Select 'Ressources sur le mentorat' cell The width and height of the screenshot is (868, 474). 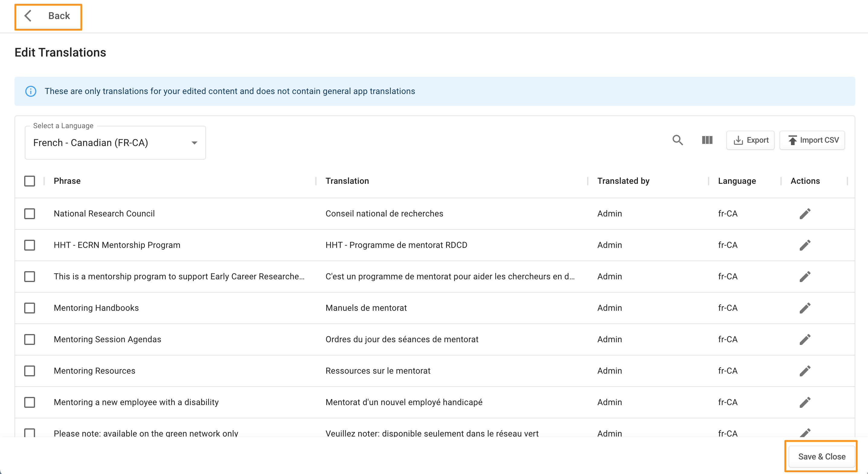pos(378,371)
